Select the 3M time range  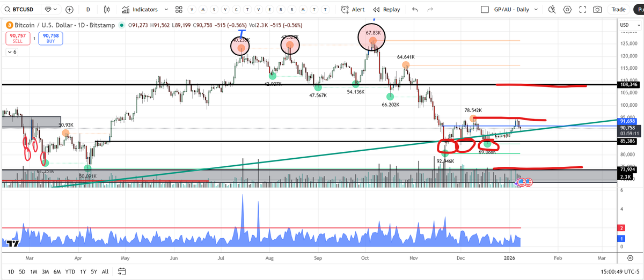pos(46,271)
